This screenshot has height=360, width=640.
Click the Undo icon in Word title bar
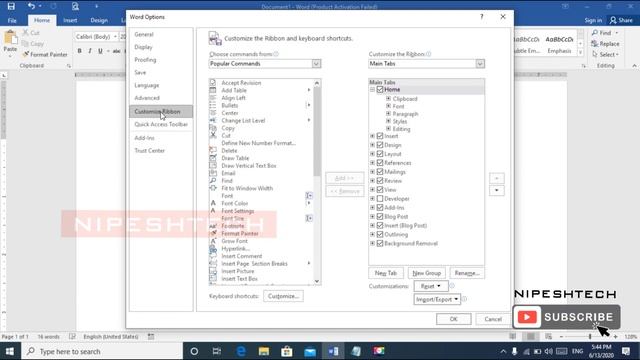(31, 6)
